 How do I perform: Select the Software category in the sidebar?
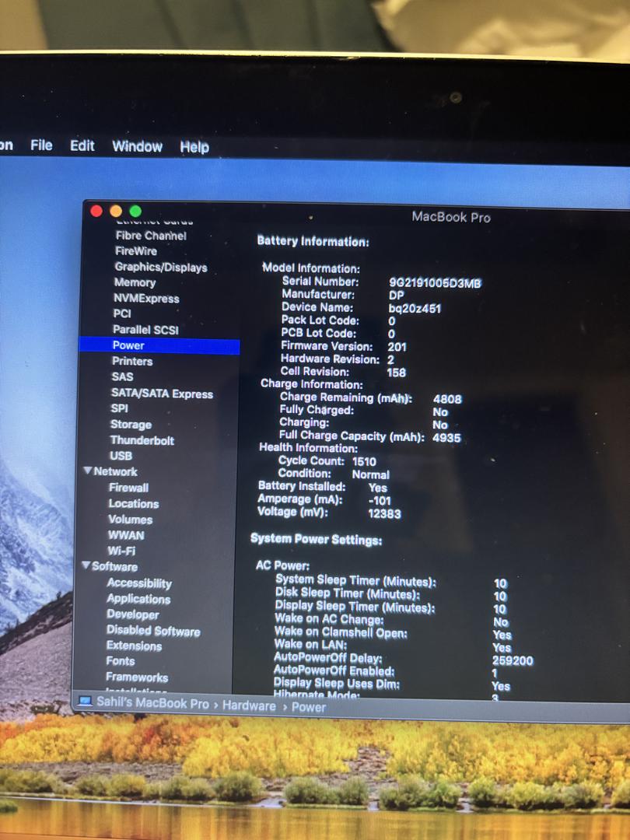(114, 566)
